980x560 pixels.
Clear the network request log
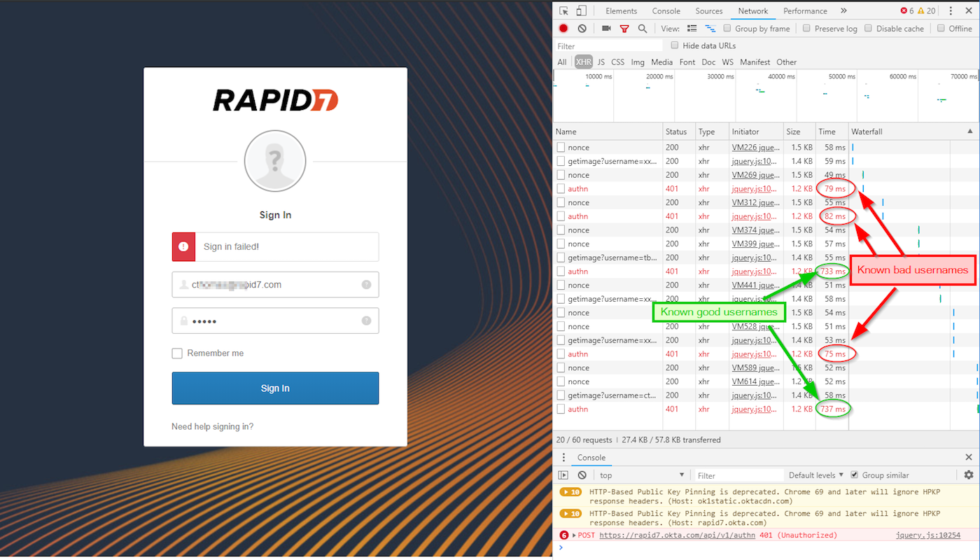click(x=582, y=29)
